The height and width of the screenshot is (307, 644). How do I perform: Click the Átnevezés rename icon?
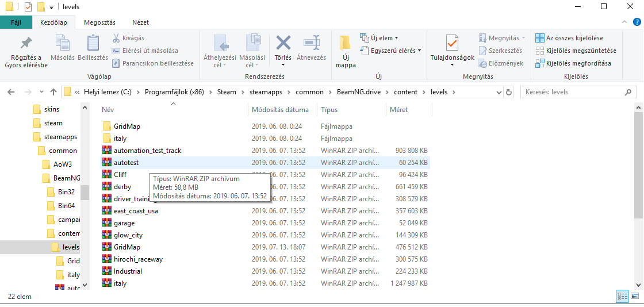[311, 43]
